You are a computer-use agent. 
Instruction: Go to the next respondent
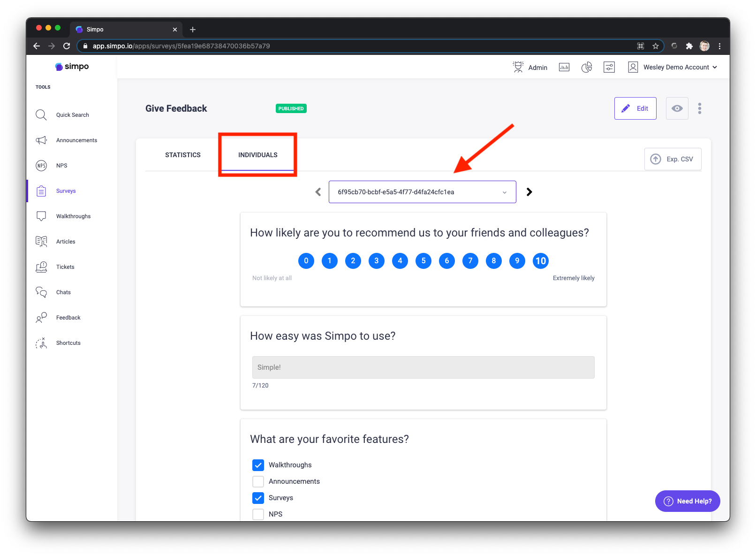coord(529,192)
